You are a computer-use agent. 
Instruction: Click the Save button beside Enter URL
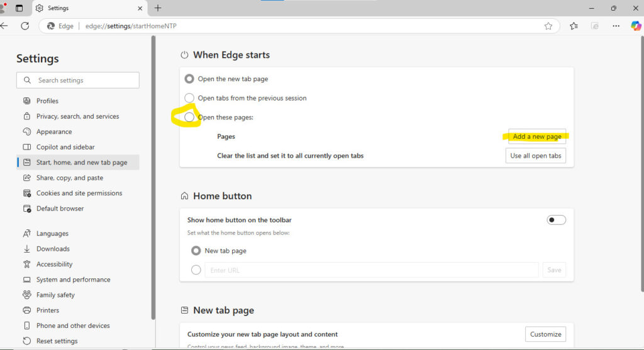(554, 270)
